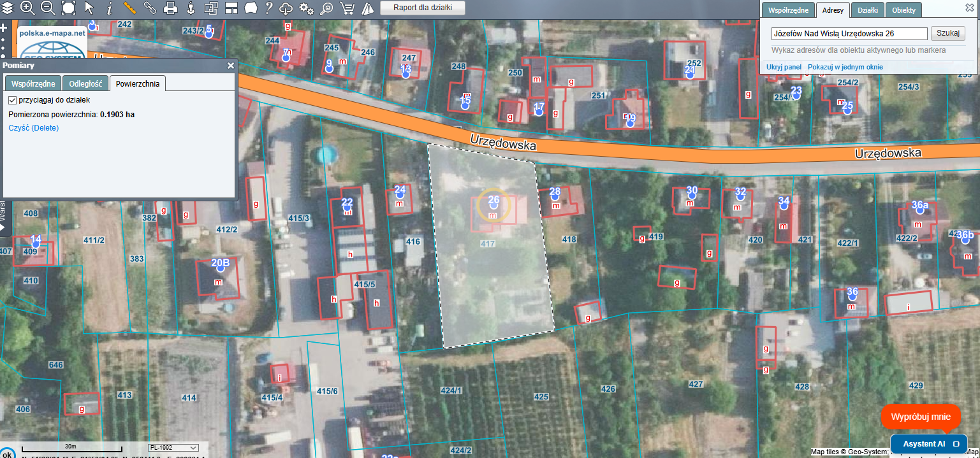Expand the PL-1992 coordinate system dropdown
980x458 pixels.
coord(173,448)
